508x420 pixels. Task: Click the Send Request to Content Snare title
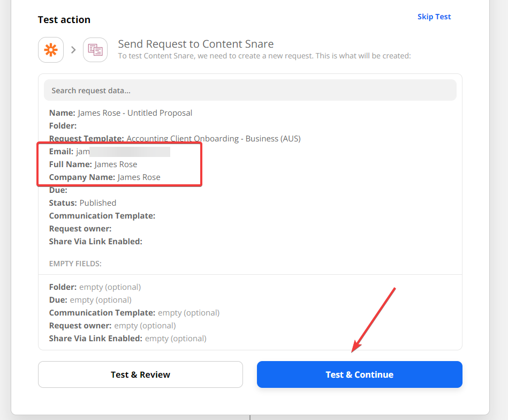pos(196,44)
